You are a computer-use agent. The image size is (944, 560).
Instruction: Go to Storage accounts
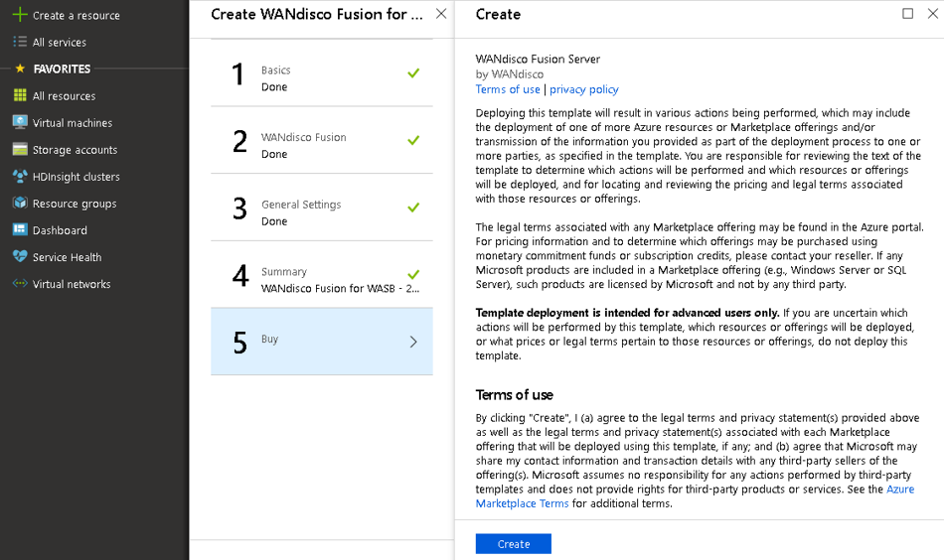[x=75, y=150]
